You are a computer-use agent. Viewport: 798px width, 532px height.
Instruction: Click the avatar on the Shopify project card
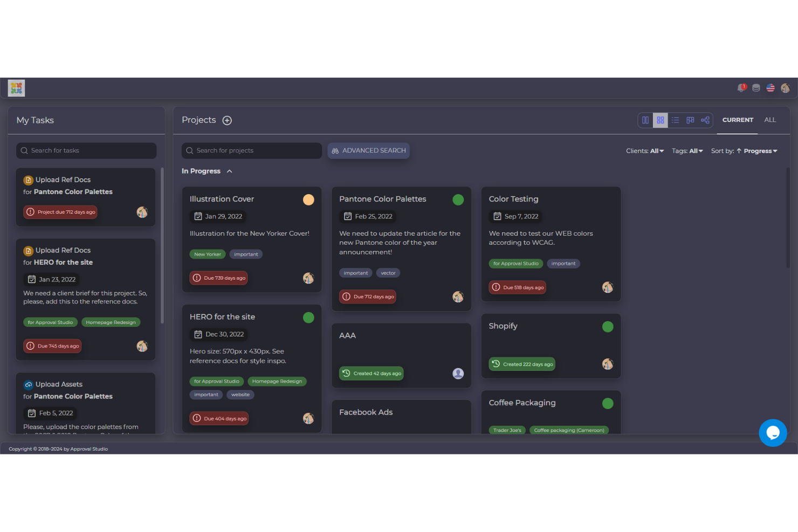[608, 364]
